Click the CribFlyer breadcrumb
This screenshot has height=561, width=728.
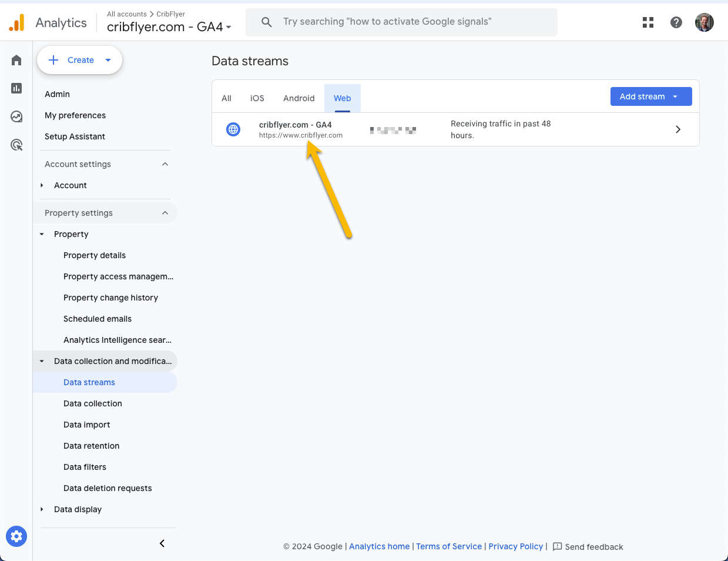pyautogui.click(x=171, y=14)
